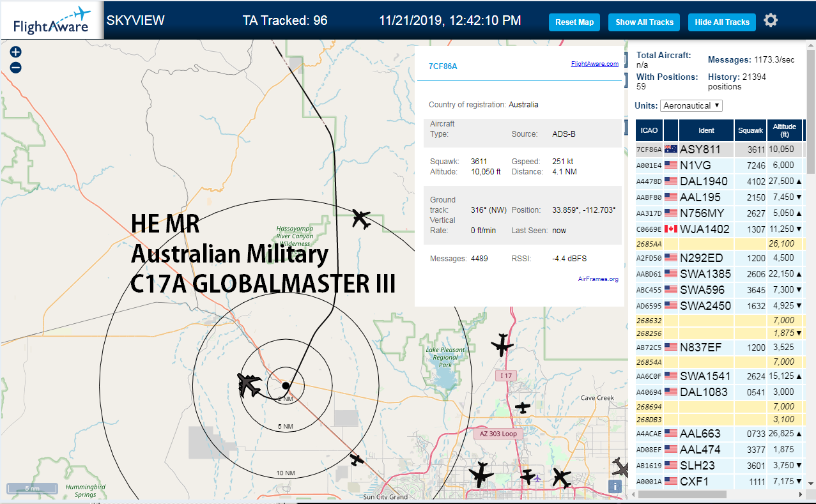The height and width of the screenshot is (504, 816).
Task: Click the Reset Map button
Action: (x=574, y=22)
